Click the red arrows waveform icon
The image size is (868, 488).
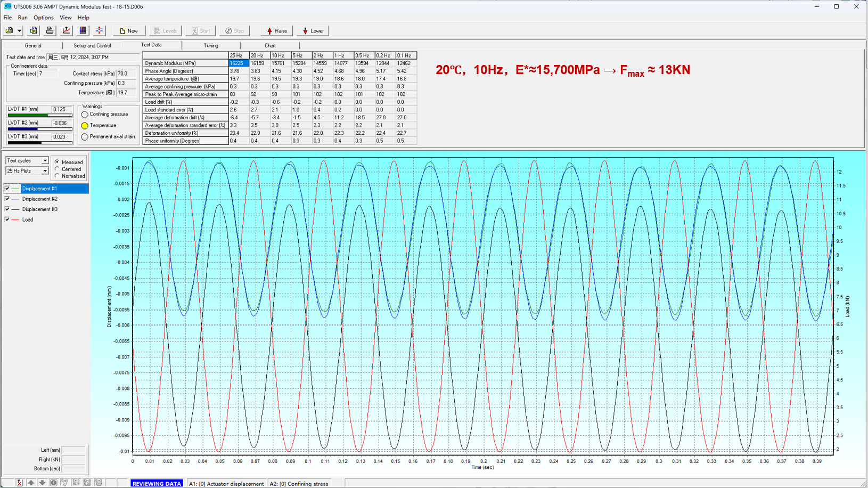(x=99, y=31)
